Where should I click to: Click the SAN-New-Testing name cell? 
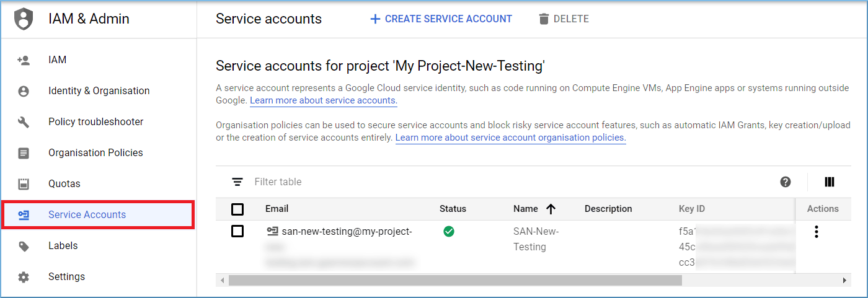536,239
